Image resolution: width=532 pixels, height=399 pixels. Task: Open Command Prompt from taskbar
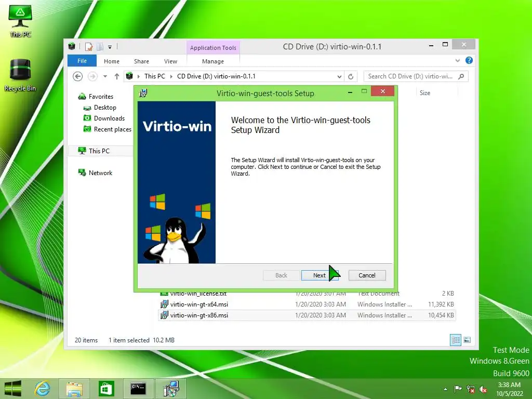(x=138, y=389)
